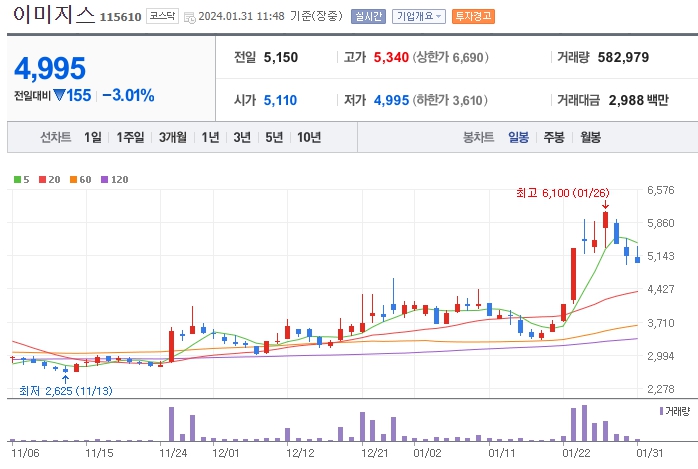Click the calendar icon beside the date

pos(189,18)
